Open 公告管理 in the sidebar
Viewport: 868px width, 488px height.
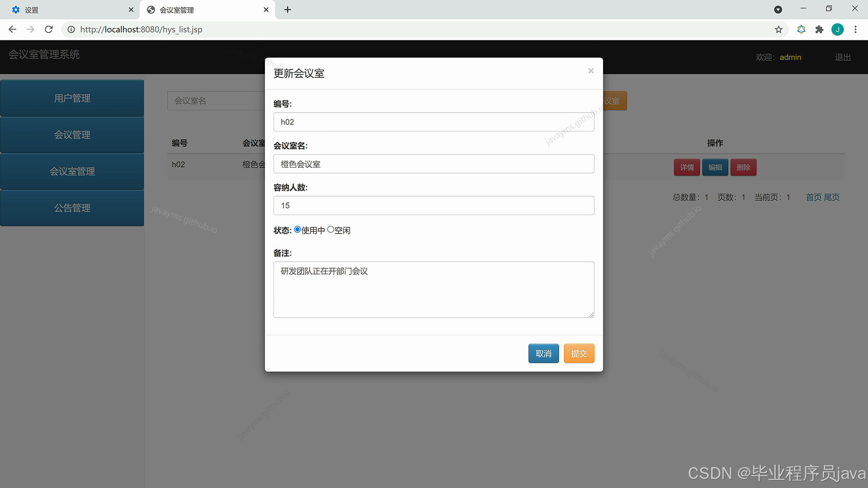[x=72, y=208]
